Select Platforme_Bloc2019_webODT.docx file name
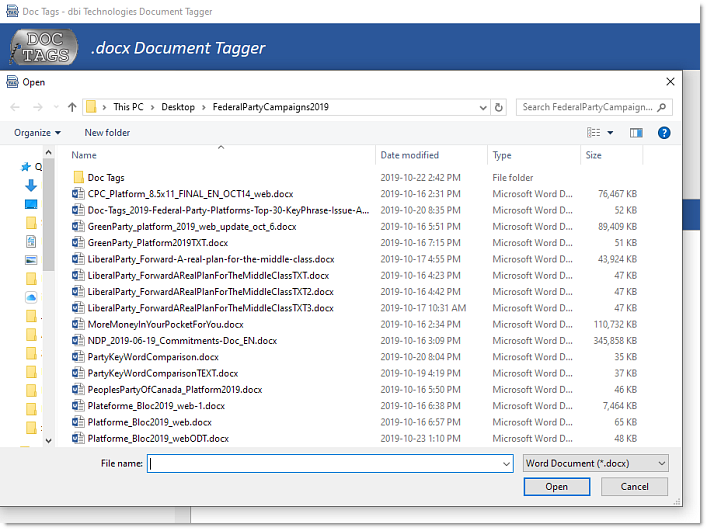706x529 pixels. 158,439
